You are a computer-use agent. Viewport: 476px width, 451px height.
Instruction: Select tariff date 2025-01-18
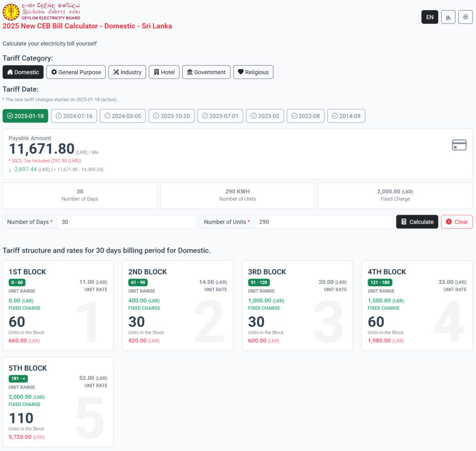click(26, 116)
